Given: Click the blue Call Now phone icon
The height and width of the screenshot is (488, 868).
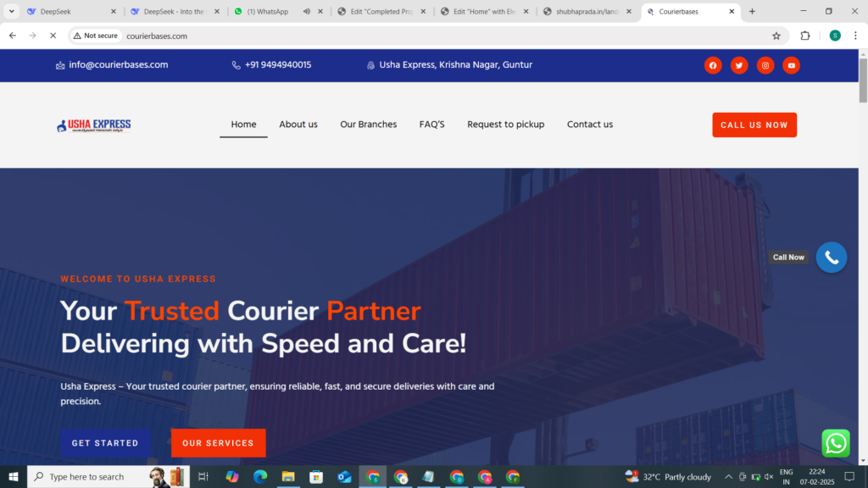Looking at the screenshot, I should (831, 258).
